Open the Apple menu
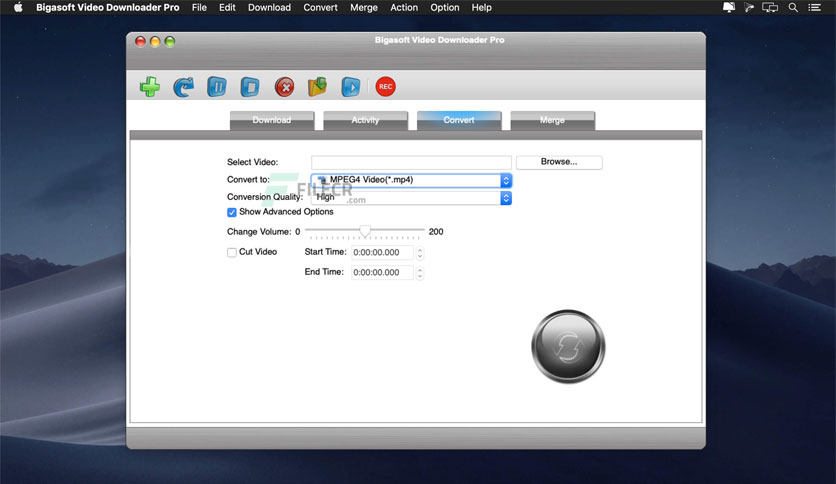The height and width of the screenshot is (484, 836). (x=18, y=7)
